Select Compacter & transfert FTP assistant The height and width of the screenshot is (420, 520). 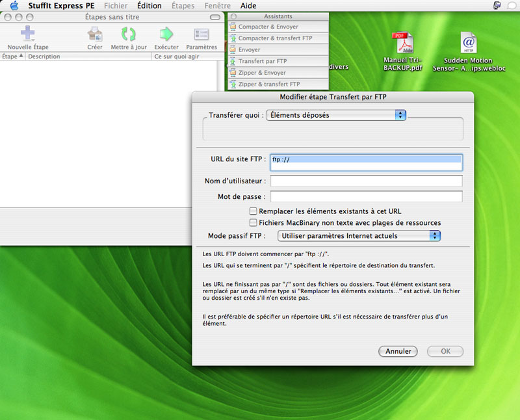pyautogui.click(x=278, y=38)
